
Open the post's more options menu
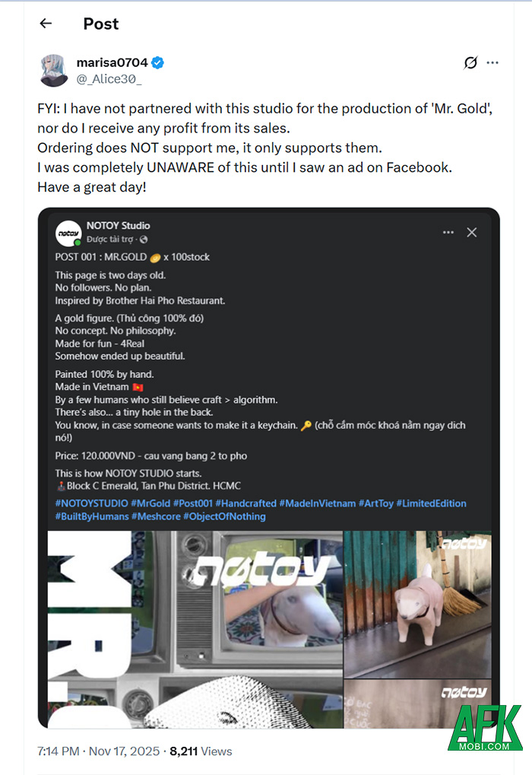[492, 63]
